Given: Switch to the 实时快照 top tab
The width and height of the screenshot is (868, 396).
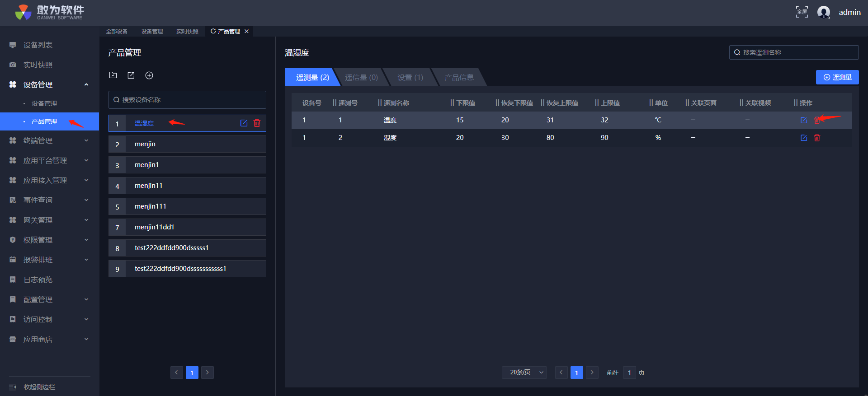Looking at the screenshot, I should pyautogui.click(x=187, y=31).
